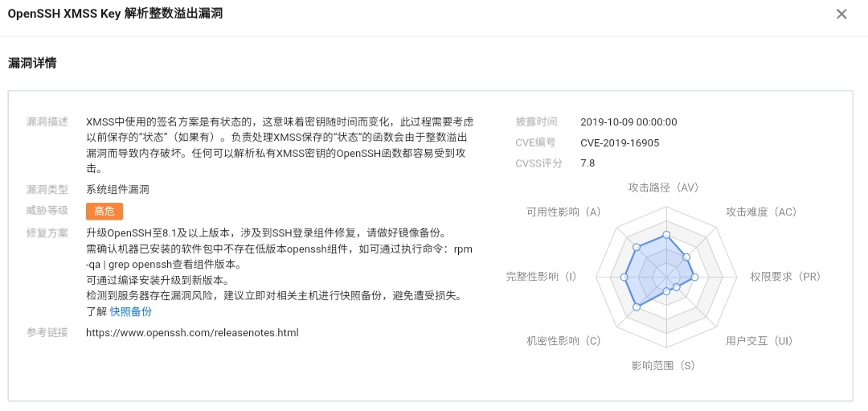
Task: Open the openssh.com release notes URL
Action: [192, 332]
